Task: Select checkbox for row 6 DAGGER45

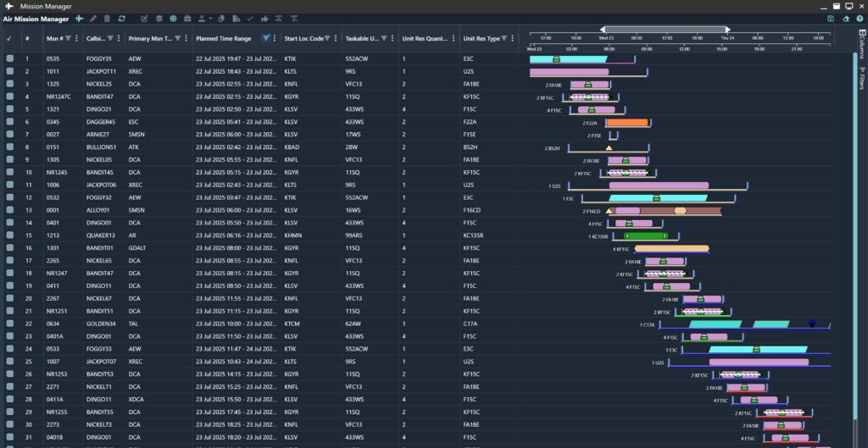Action: pyautogui.click(x=10, y=122)
